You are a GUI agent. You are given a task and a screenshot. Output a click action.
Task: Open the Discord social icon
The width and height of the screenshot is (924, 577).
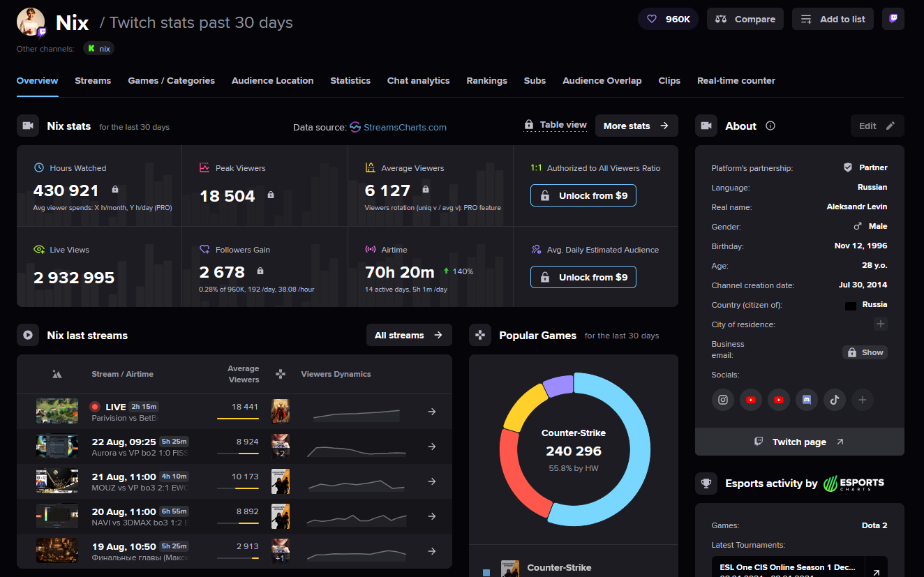[x=807, y=400]
